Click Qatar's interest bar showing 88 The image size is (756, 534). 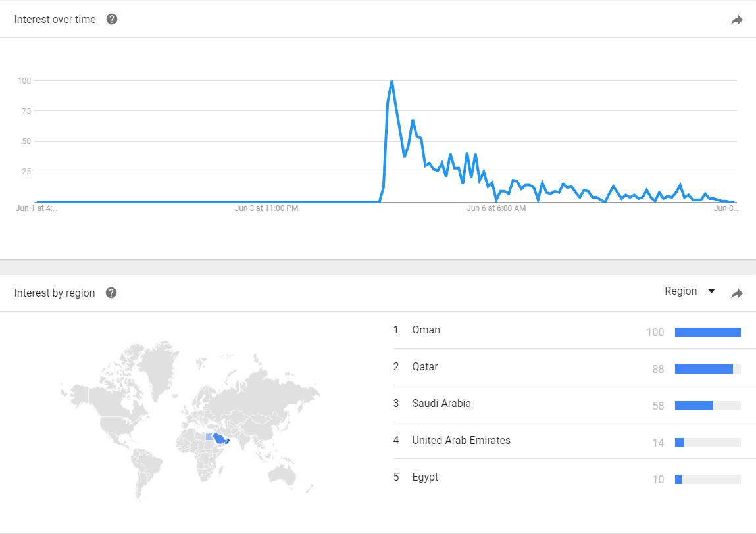tap(703, 369)
